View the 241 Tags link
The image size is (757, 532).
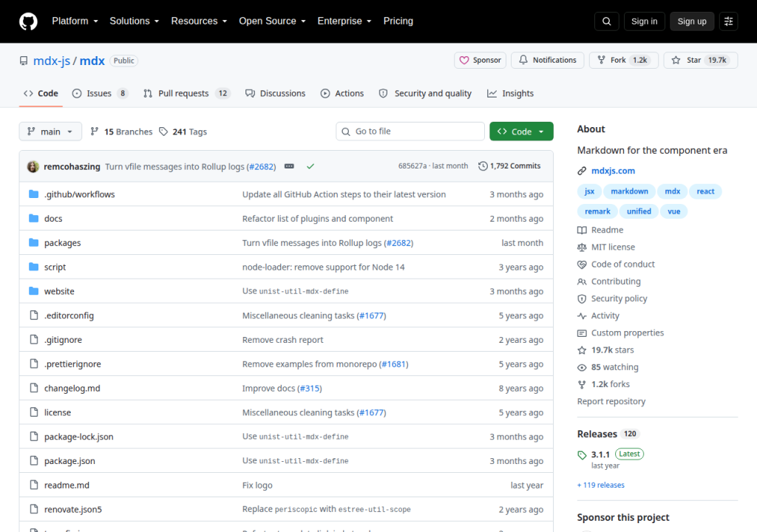point(183,132)
